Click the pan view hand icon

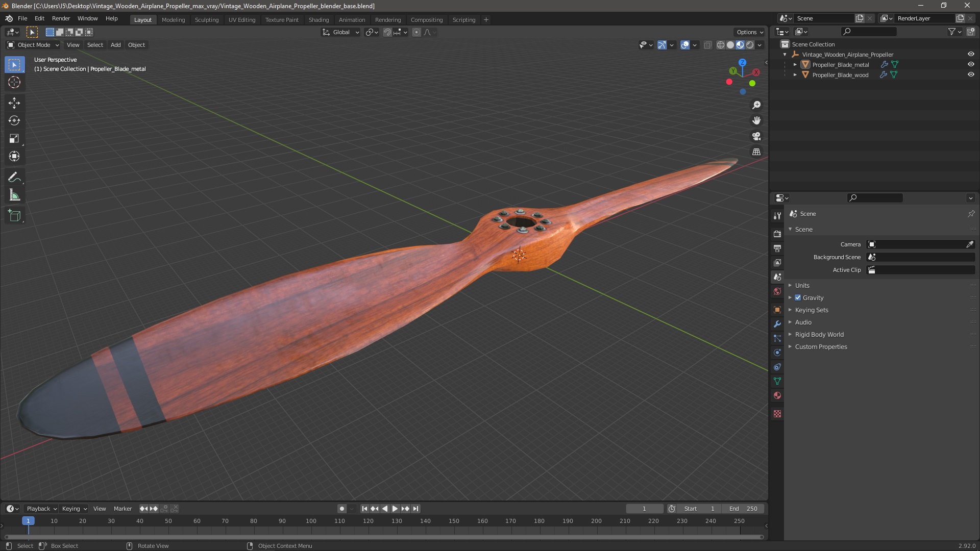pos(756,120)
